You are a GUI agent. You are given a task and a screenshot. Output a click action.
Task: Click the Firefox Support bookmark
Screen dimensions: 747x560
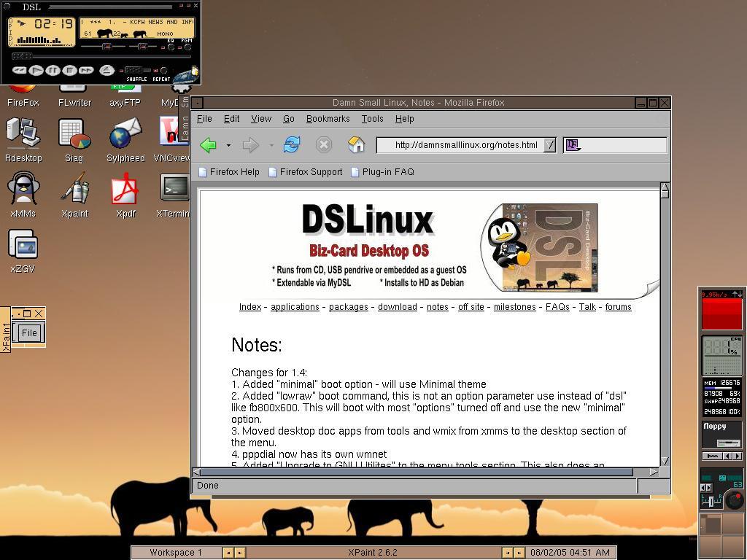tap(311, 172)
